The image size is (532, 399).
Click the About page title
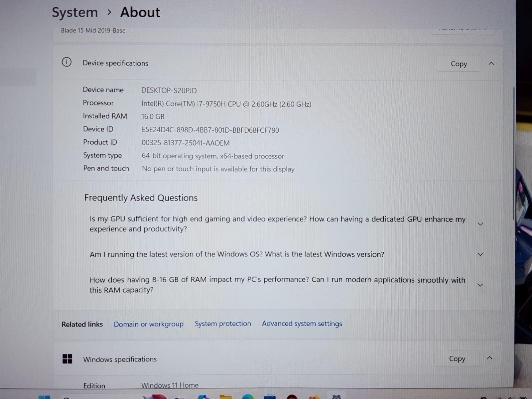pos(140,12)
